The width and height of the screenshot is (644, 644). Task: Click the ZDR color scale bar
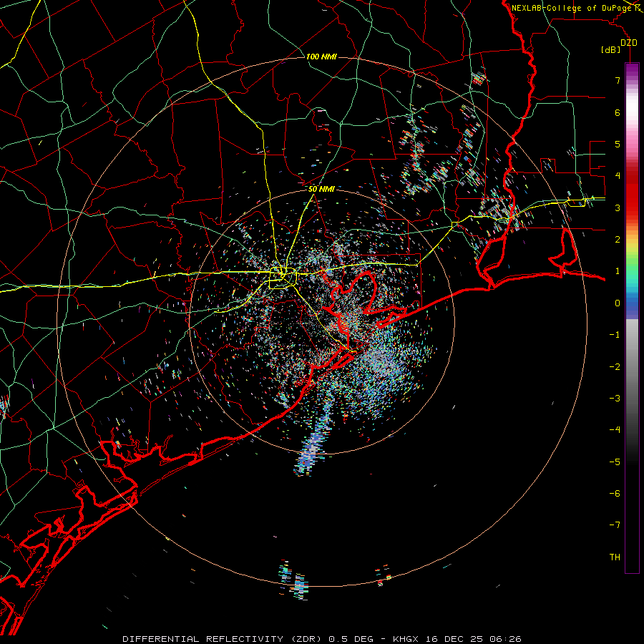(x=632, y=318)
